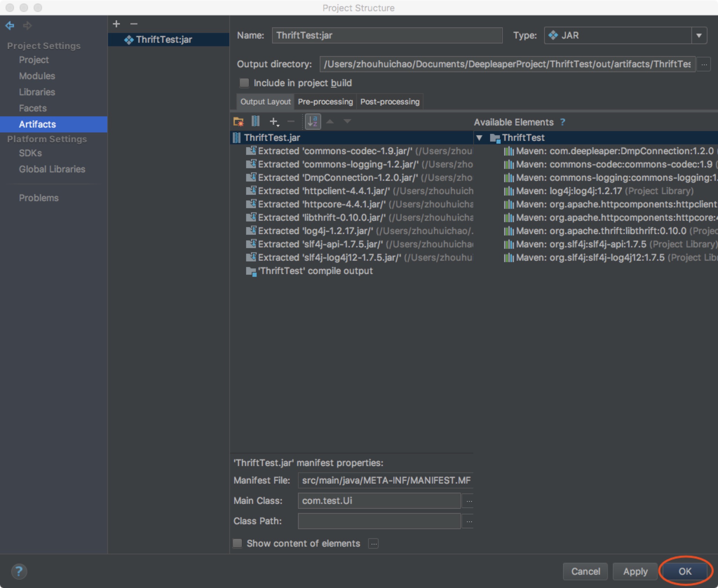Browse for output directory

(704, 64)
